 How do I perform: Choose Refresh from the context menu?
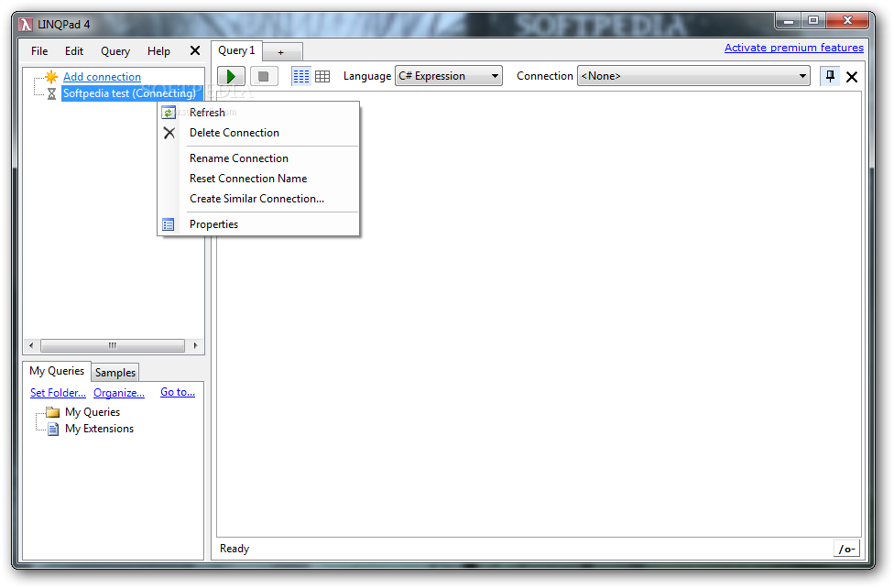point(259,113)
